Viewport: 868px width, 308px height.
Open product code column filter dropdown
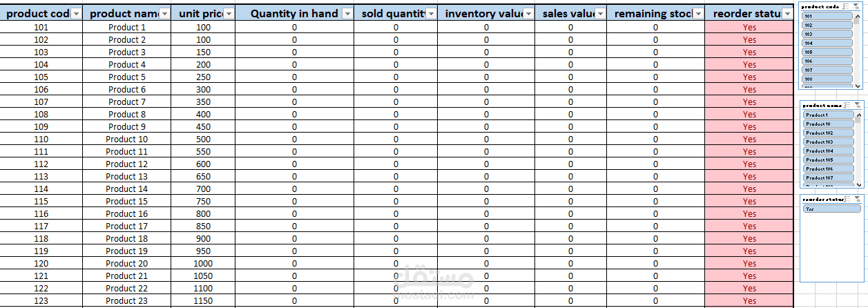click(76, 14)
